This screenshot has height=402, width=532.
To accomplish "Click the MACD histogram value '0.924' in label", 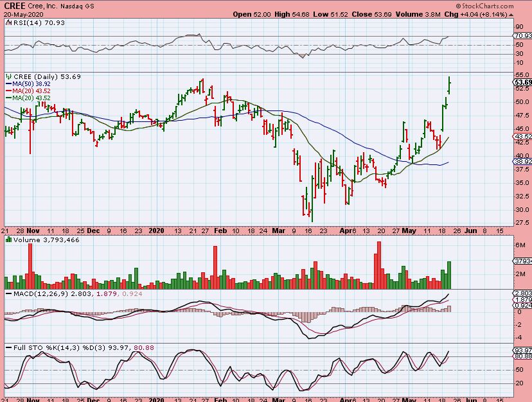I will [132, 293].
